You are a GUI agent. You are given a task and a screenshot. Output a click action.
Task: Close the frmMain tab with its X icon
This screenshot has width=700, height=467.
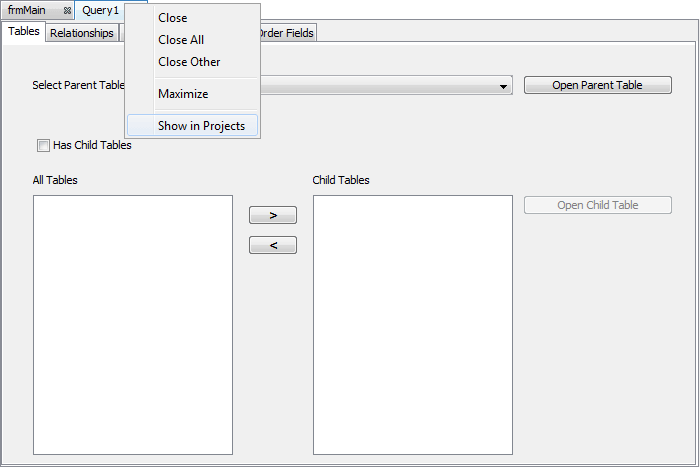67,10
